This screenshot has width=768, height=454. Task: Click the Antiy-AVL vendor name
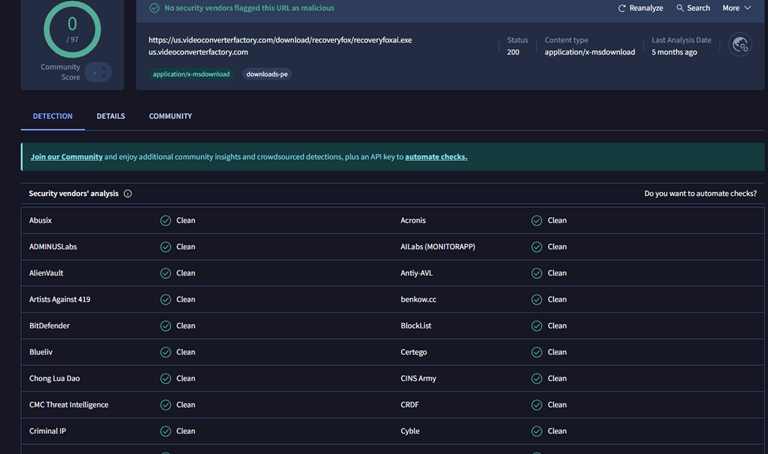(x=416, y=273)
